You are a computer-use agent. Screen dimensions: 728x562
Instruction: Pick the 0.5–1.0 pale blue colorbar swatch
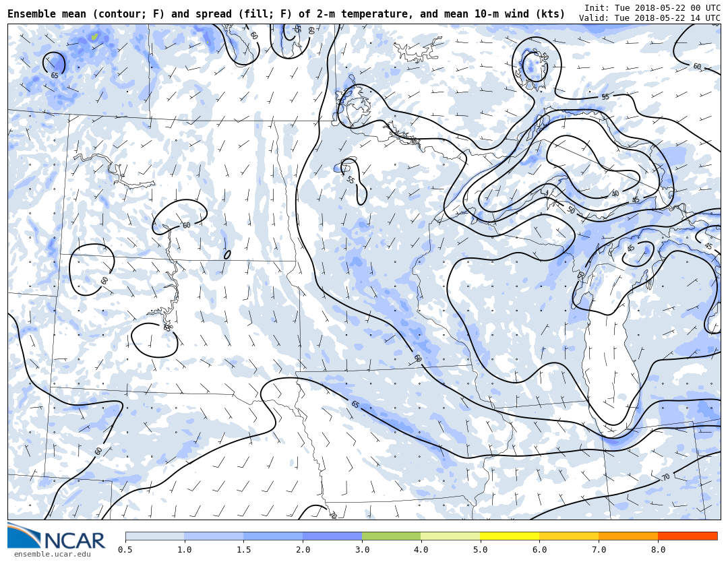click(155, 536)
